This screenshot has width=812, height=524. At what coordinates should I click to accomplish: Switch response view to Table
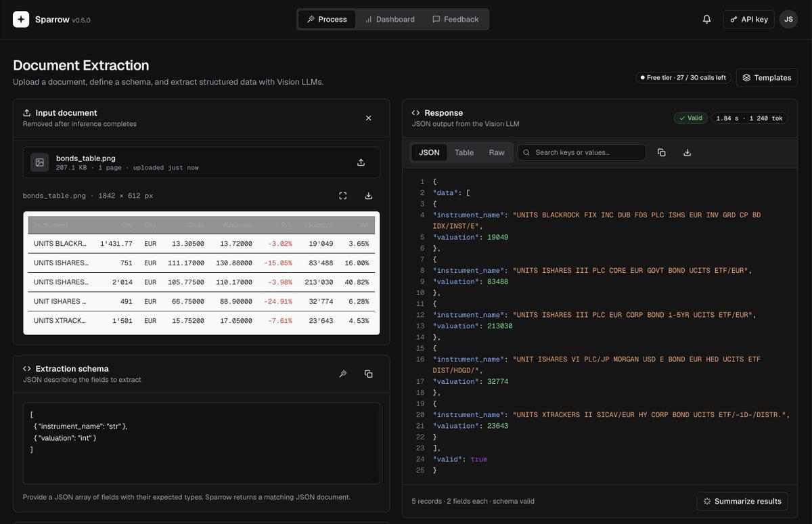coord(464,152)
